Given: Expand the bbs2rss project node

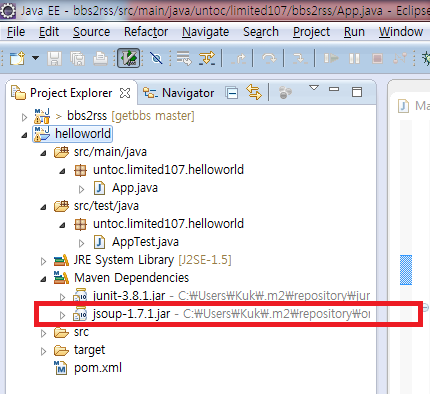Looking at the screenshot, I should [24, 117].
